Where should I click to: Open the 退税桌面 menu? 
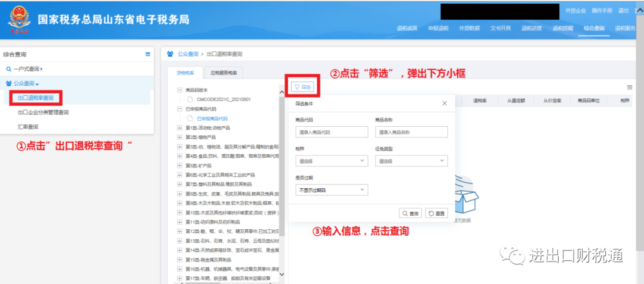(x=407, y=28)
